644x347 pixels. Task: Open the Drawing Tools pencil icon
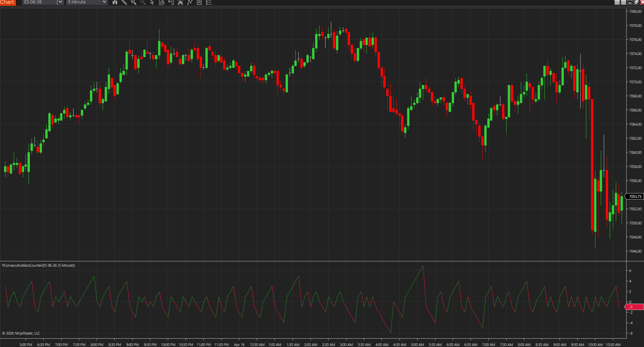pos(124,2)
